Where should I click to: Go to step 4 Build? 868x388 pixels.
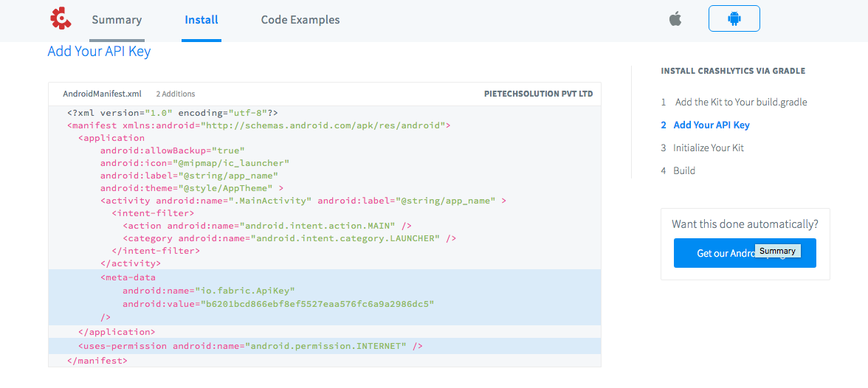coord(678,170)
